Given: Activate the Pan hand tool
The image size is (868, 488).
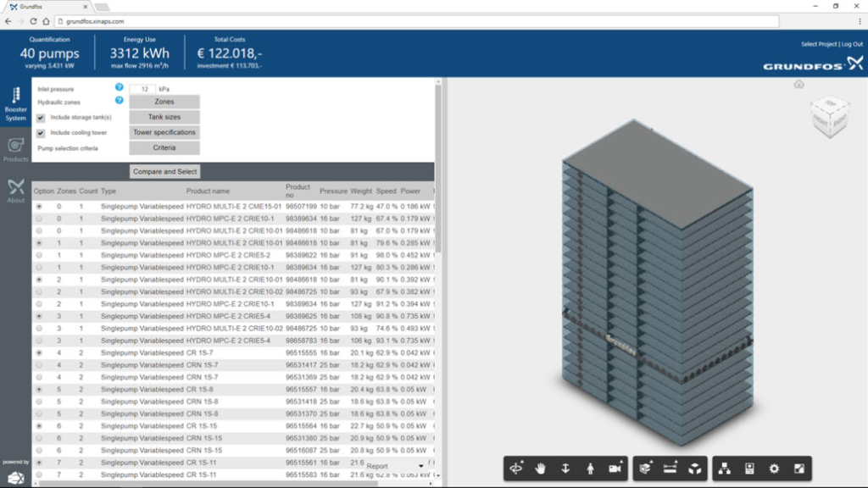Looking at the screenshot, I should coord(540,468).
